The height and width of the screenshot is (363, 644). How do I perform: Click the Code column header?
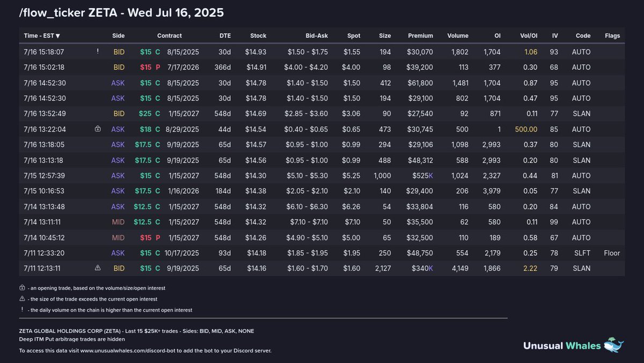tap(583, 36)
